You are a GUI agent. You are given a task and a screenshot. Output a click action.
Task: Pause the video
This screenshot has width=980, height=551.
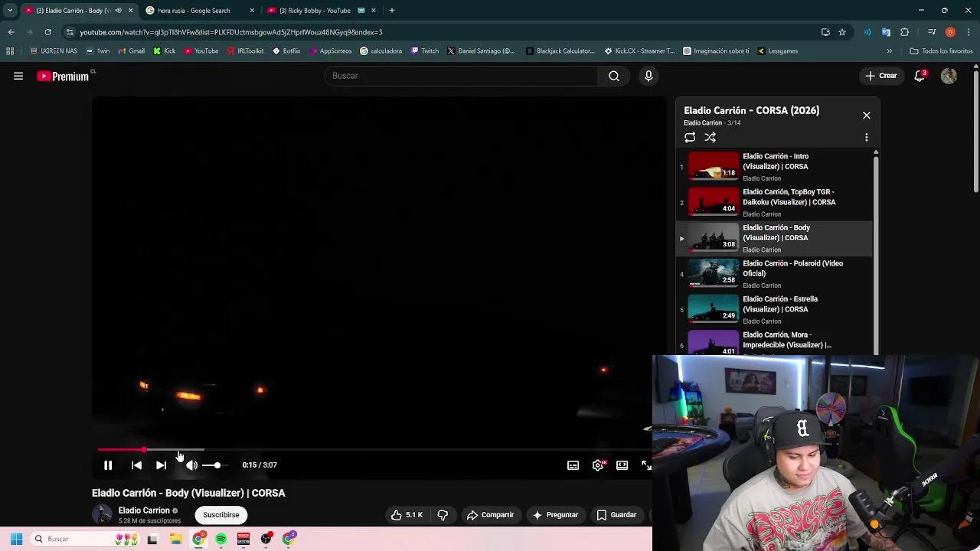coord(108,465)
